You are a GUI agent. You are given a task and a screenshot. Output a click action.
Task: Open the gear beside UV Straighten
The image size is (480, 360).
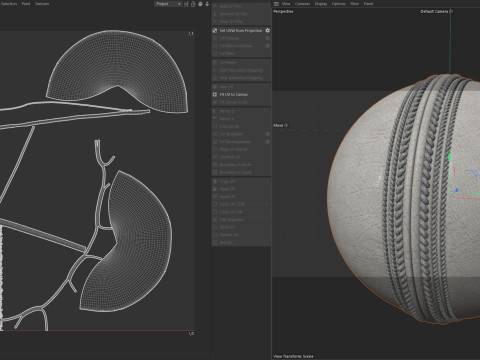tap(267, 134)
